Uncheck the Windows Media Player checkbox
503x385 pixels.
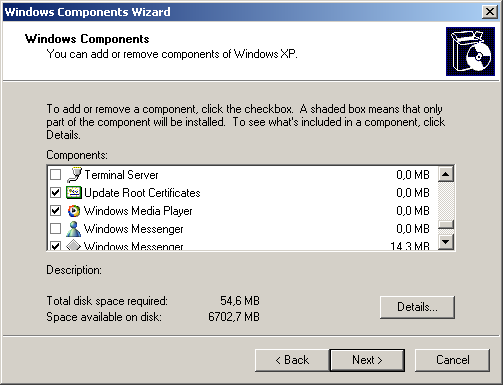(55, 211)
